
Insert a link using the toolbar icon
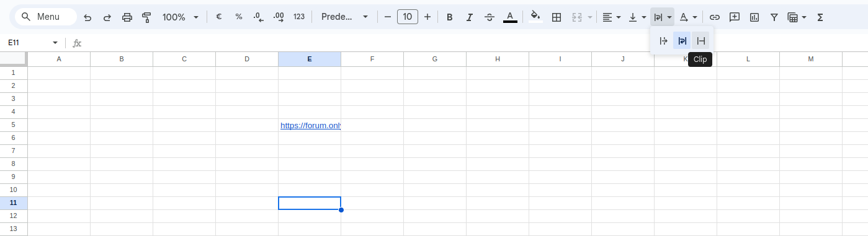click(x=715, y=17)
